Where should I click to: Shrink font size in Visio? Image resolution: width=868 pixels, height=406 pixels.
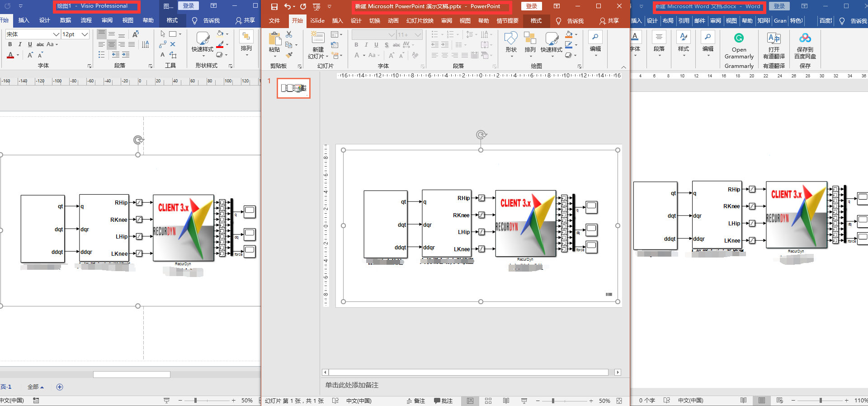[x=40, y=55]
